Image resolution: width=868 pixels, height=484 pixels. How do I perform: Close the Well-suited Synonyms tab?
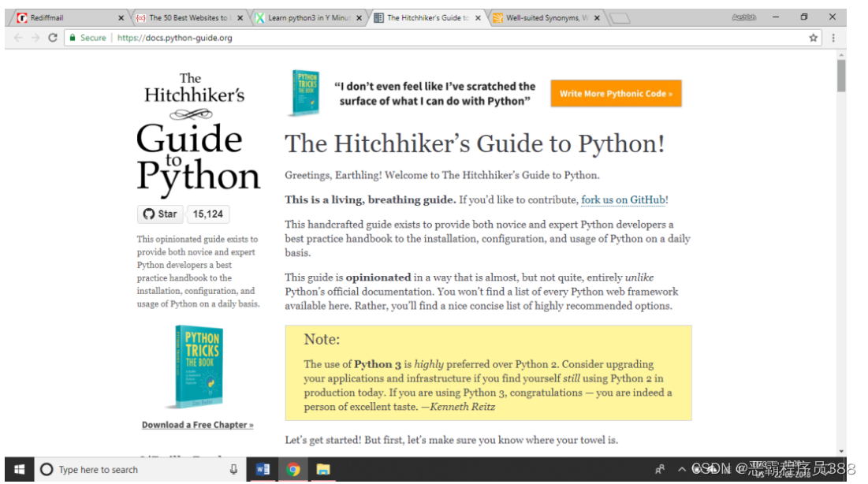point(597,17)
